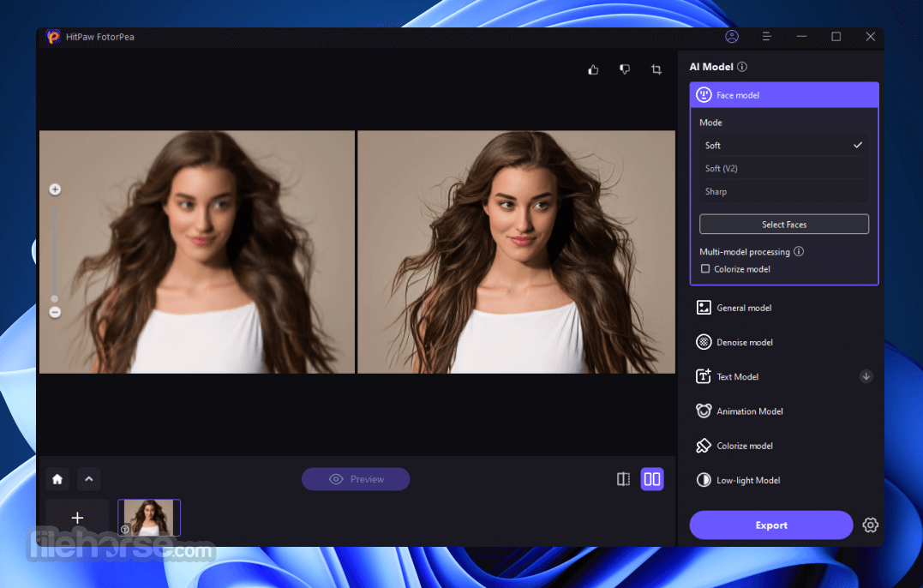Switch to side-by-side compare view
Image resolution: width=923 pixels, height=588 pixels.
coord(652,479)
